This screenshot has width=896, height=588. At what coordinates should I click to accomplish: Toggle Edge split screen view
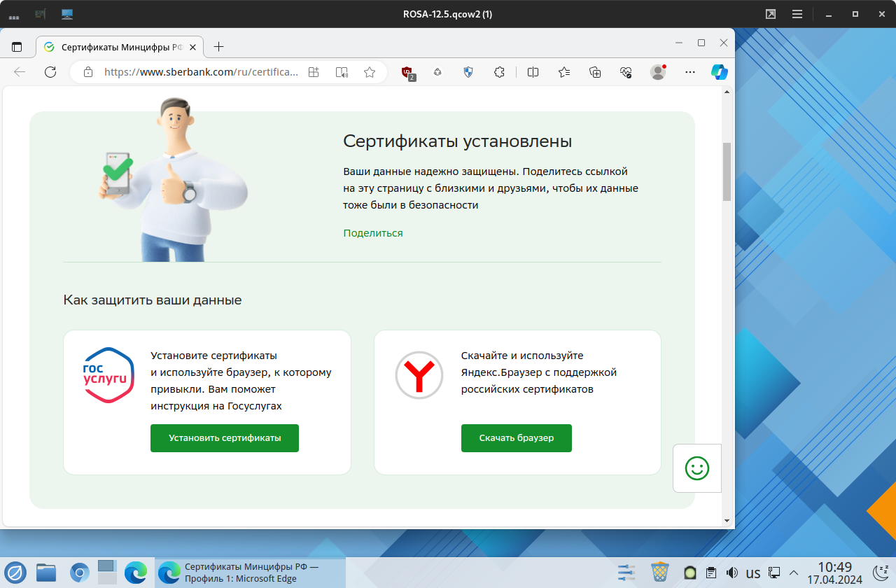click(x=533, y=71)
